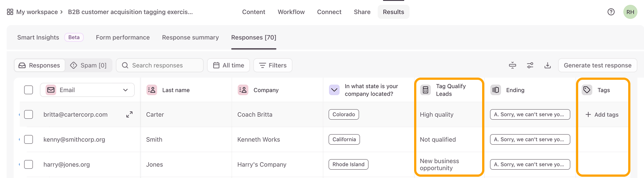Open the help question mark icon
Viewport: 644px width, 178px height.
(x=611, y=12)
